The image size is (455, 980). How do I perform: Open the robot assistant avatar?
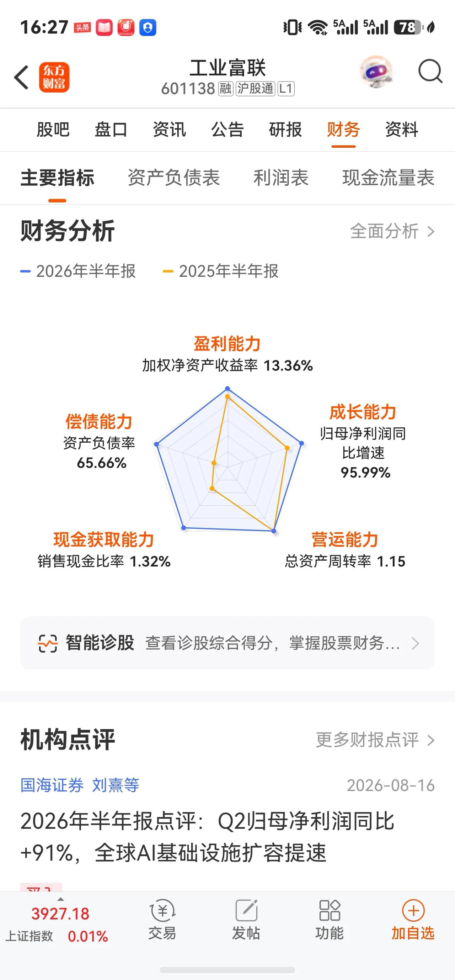click(x=376, y=72)
